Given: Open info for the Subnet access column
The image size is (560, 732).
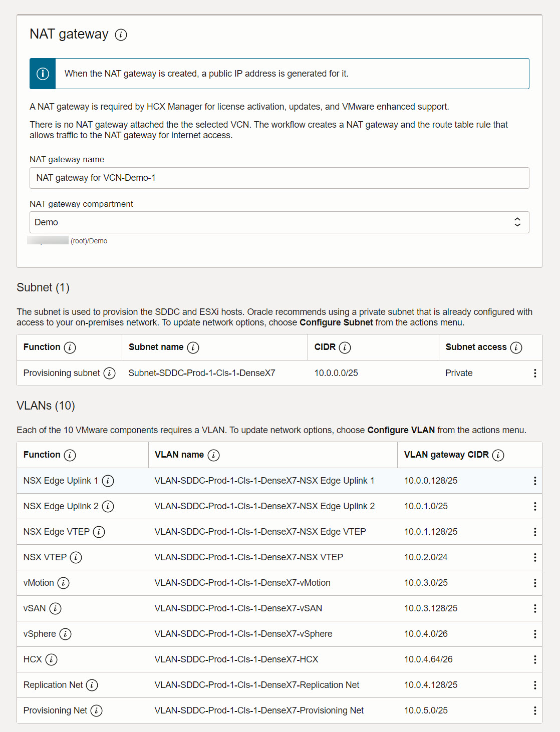Looking at the screenshot, I should coord(516,347).
